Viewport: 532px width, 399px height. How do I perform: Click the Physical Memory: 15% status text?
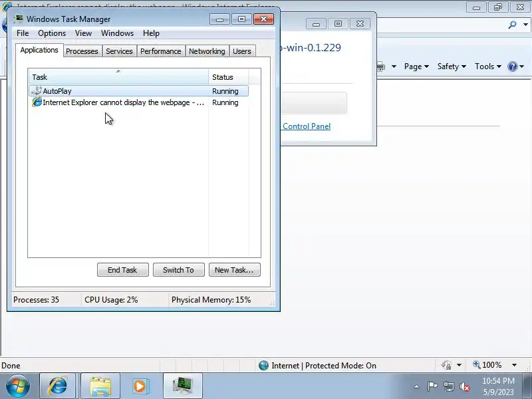[211, 300]
